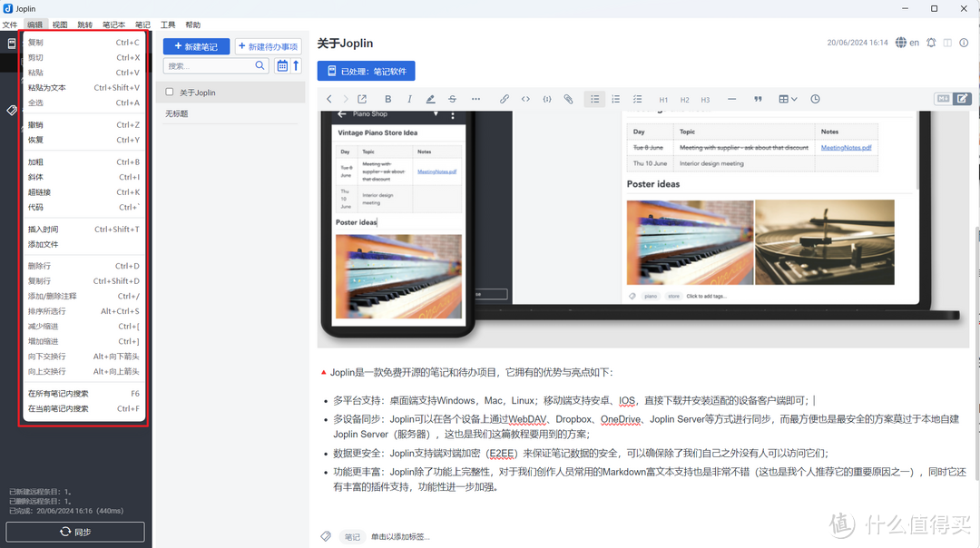Attach a file with the paperclip icon
Image resolution: width=980 pixels, height=548 pixels.
click(568, 99)
